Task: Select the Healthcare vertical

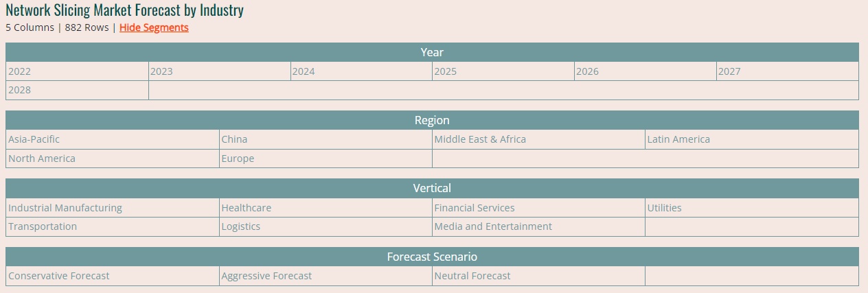Action: coord(246,208)
